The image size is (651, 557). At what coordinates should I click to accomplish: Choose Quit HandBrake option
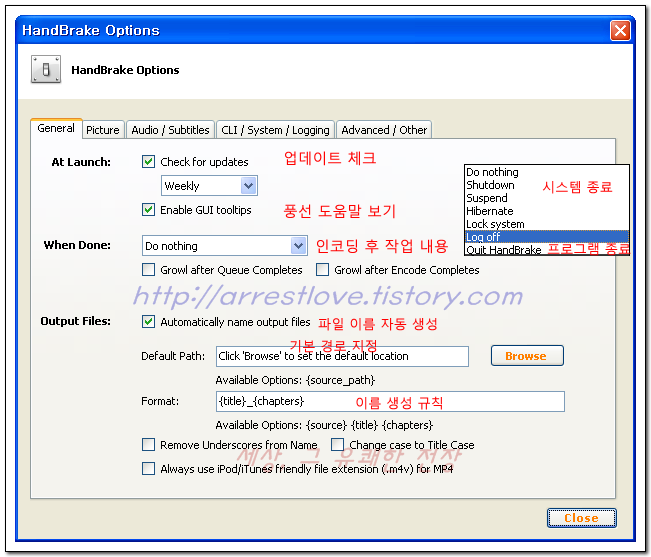547,249
